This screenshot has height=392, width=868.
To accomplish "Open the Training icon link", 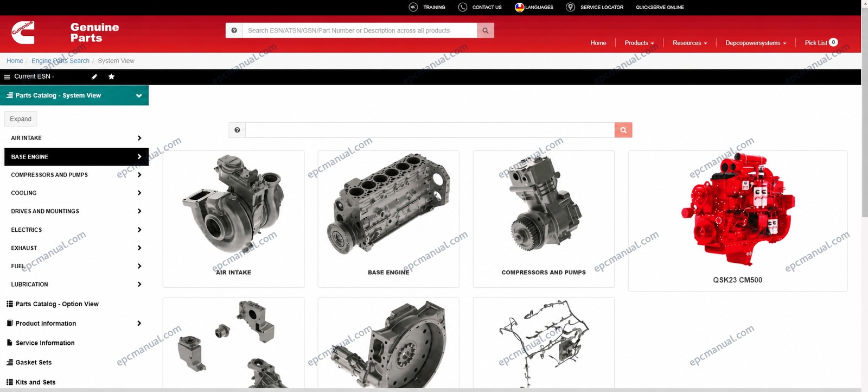I will coord(413,7).
